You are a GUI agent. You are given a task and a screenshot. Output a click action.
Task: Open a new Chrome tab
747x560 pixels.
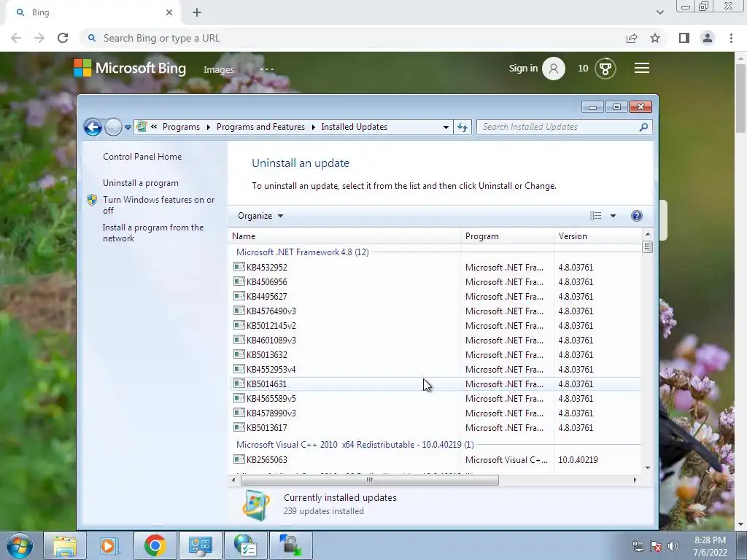point(197,12)
